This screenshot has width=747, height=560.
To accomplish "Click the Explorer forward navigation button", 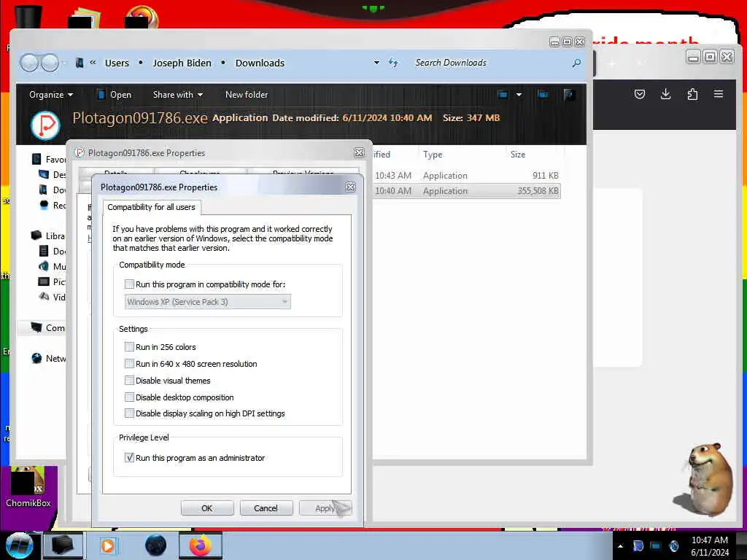I will [50, 63].
